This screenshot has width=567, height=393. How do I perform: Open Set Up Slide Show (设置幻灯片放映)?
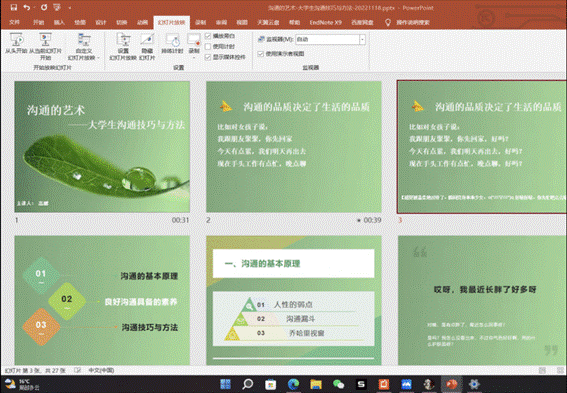coord(123,46)
